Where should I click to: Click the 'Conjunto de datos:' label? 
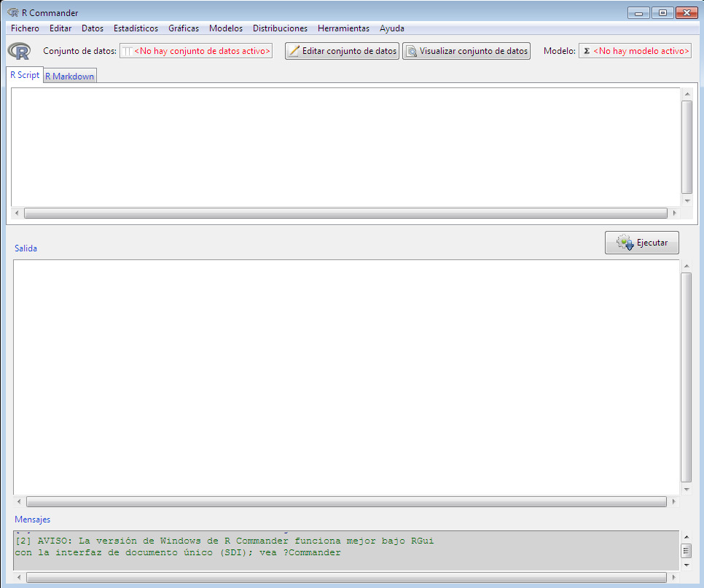coord(80,51)
